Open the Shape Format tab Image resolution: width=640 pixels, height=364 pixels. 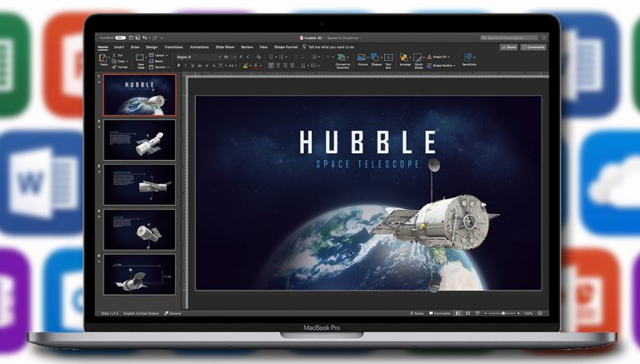point(286,47)
